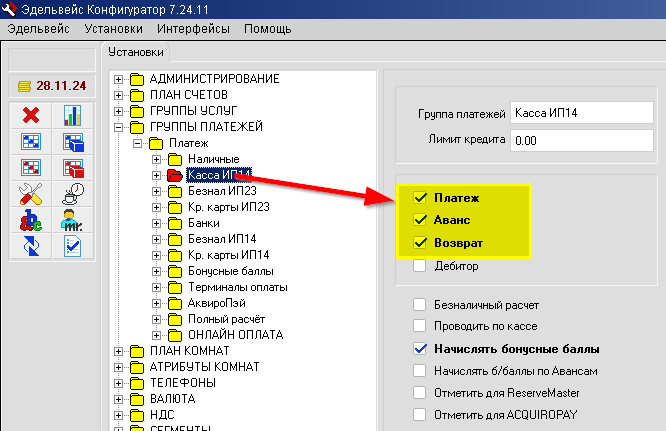This screenshot has height=431, width=666.
Task: Click the checklist document icon
Action: 72,245
